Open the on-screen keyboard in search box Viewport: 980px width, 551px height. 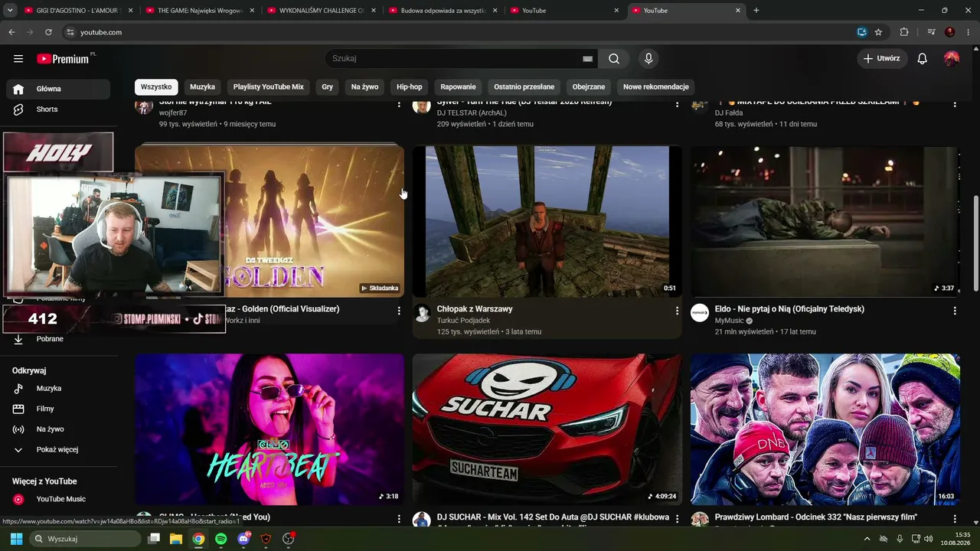pyautogui.click(x=587, y=59)
